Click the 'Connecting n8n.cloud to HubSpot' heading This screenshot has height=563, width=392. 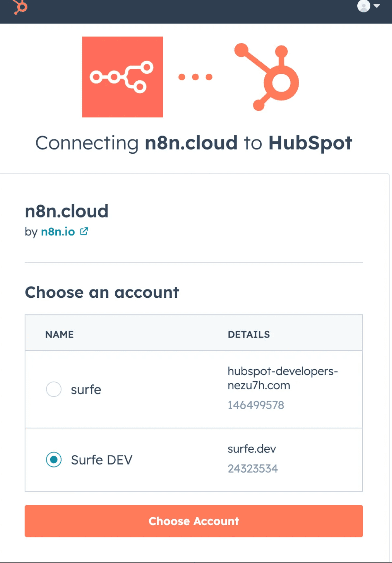pos(194,143)
